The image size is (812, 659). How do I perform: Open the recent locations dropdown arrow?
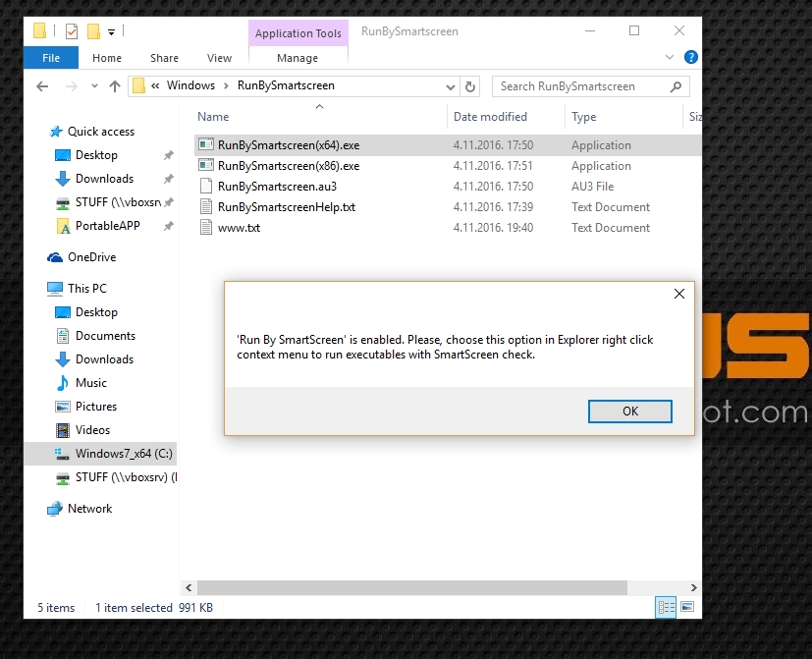tap(94, 86)
